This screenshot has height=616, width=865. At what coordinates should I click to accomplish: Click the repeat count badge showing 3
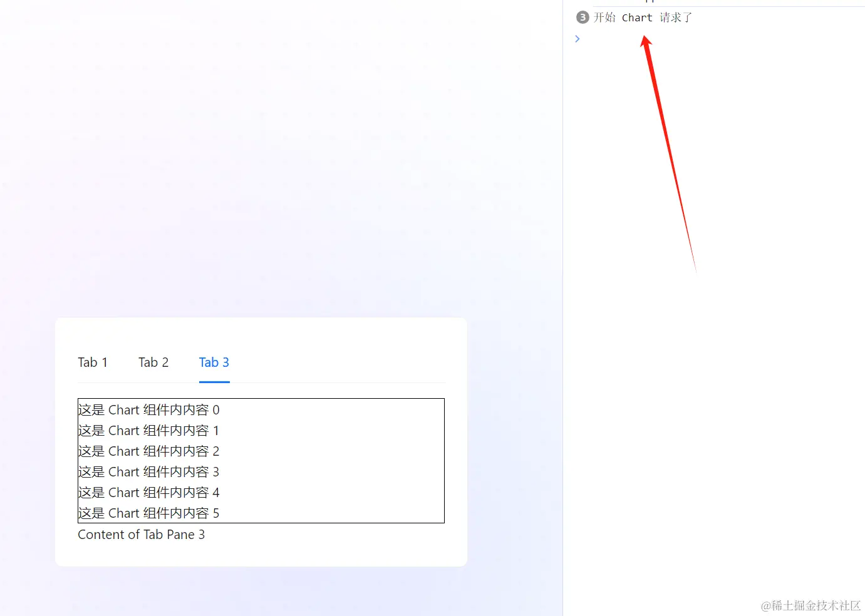click(x=583, y=18)
